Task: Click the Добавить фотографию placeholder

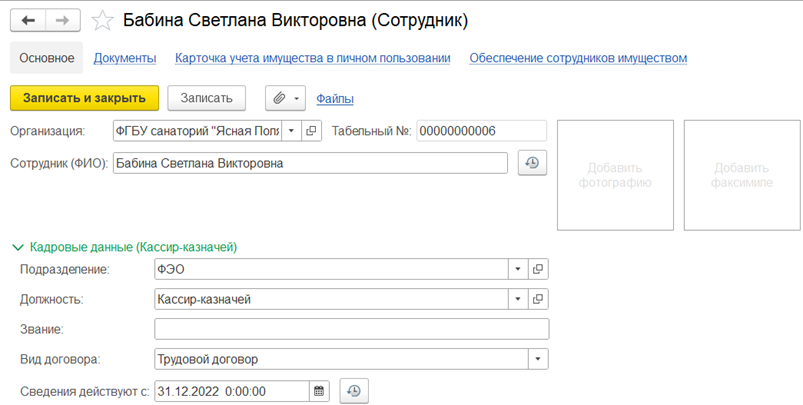Action: 615,175
